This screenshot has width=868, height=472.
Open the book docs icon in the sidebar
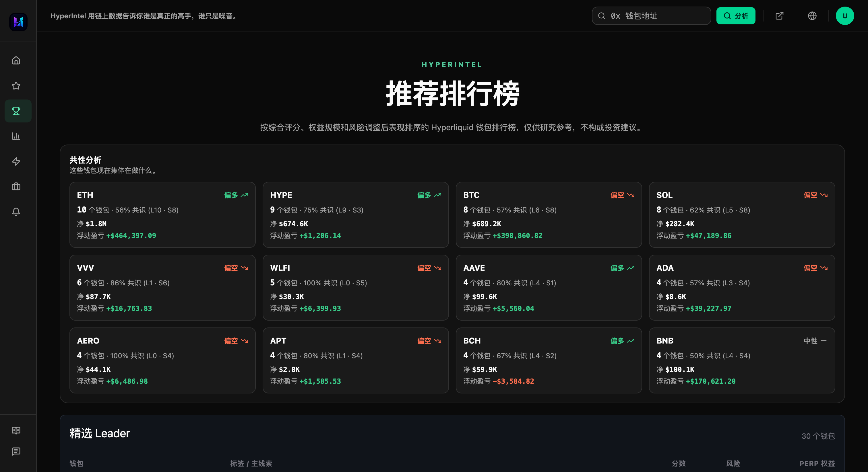click(x=16, y=430)
